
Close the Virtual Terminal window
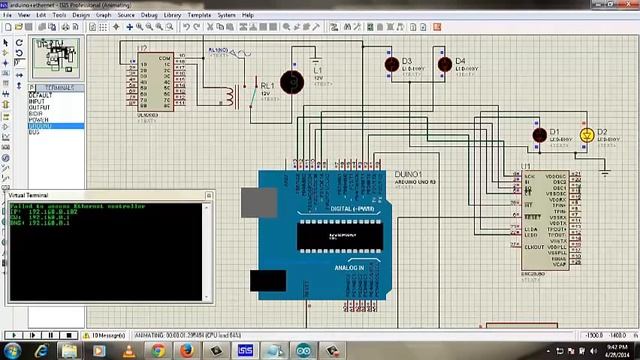(x=209, y=196)
